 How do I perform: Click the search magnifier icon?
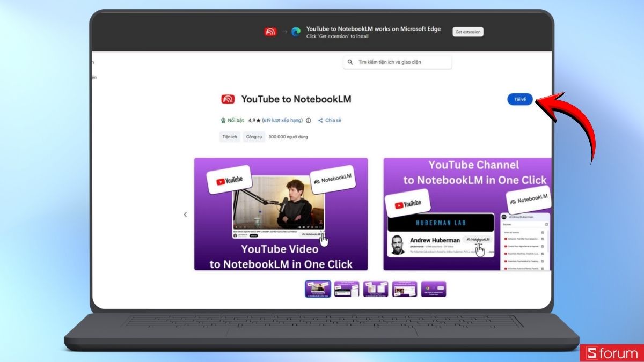(350, 62)
